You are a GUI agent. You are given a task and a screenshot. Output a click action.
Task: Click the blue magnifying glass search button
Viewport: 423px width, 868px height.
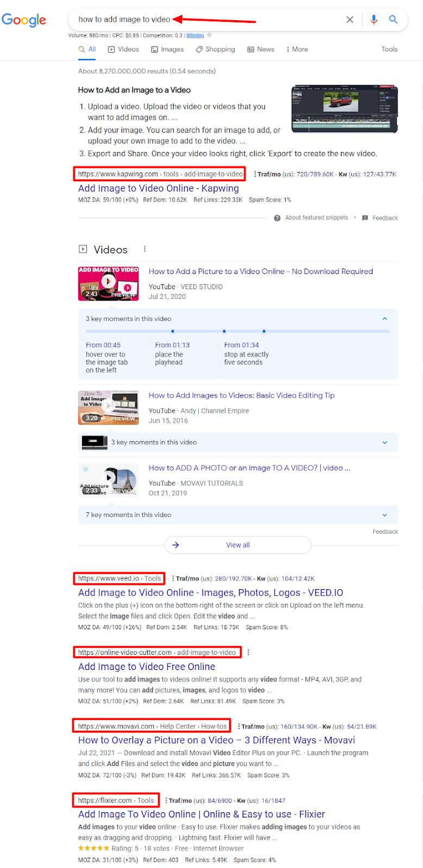click(394, 20)
